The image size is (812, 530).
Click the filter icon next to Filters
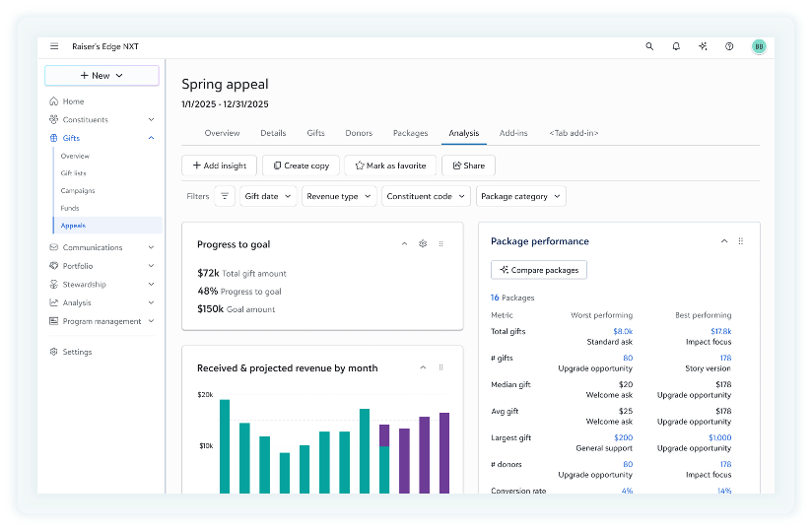tap(225, 196)
